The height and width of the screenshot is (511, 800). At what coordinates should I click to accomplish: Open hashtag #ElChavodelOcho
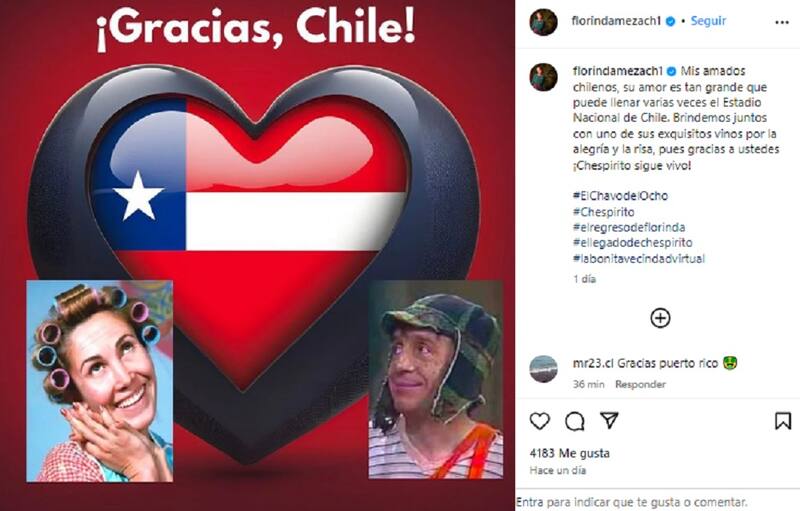click(620, 195)
